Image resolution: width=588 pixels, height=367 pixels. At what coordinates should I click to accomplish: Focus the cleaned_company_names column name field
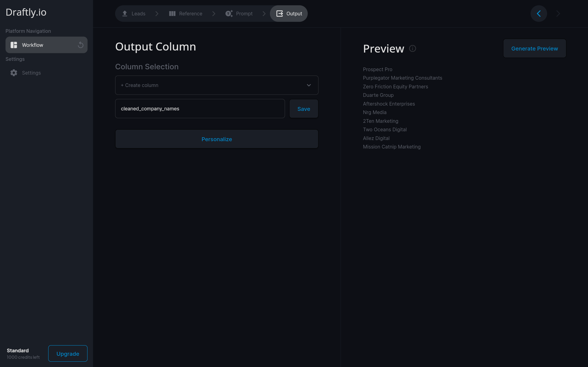(200, 109)
